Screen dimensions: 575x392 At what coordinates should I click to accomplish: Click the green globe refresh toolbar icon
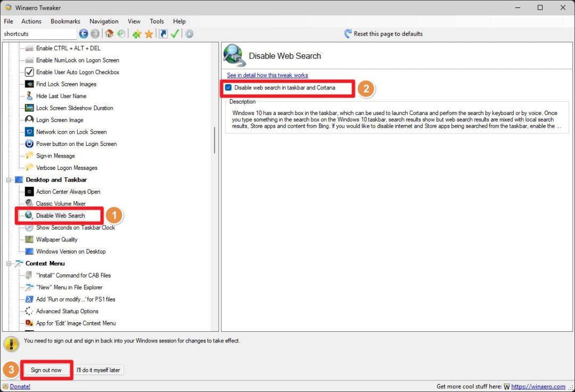pyautogui.click(x=121, y=34)
